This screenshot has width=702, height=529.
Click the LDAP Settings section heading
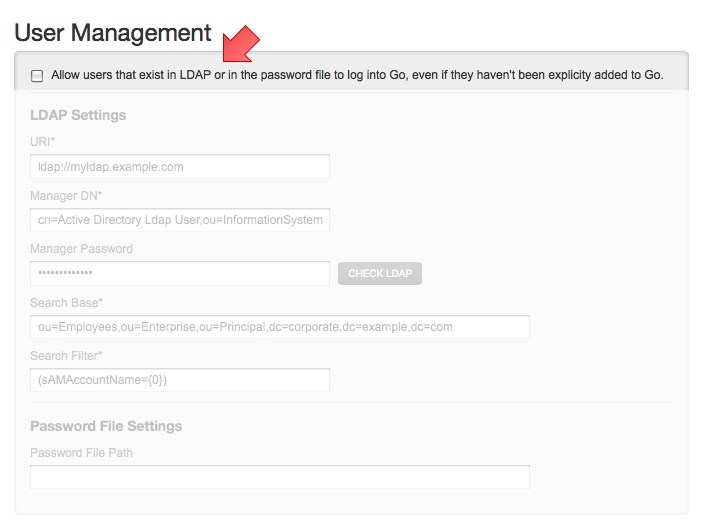point(78,115)
